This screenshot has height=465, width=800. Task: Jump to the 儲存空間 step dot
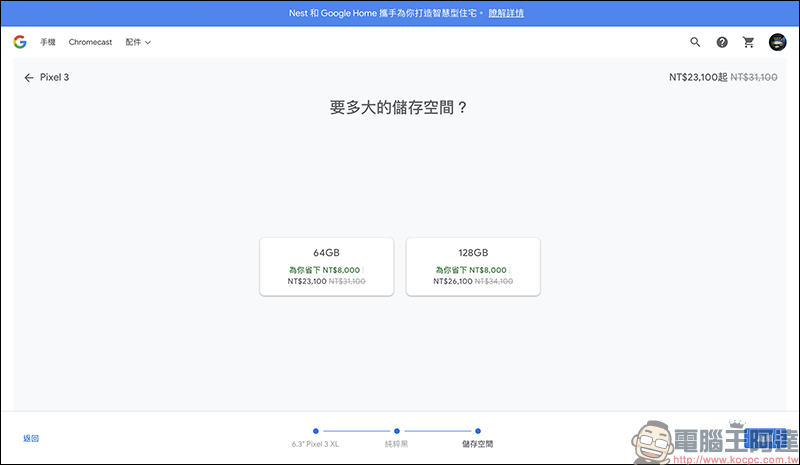478,431
